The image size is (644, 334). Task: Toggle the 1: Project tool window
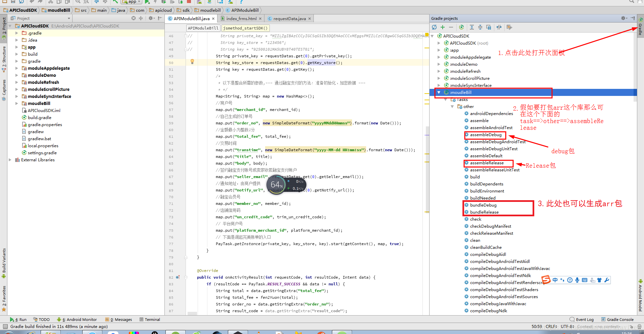pyautogui.click(x=4, y=29)
